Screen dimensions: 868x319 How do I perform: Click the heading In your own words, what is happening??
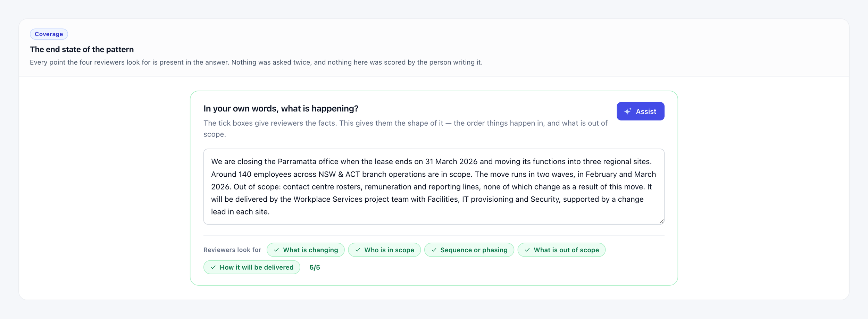point(281,109)
